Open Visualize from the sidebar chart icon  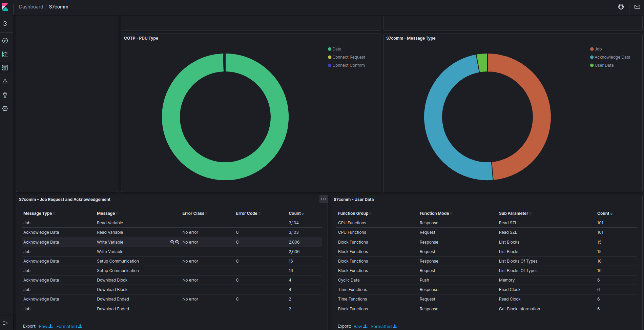pos(5,54)
